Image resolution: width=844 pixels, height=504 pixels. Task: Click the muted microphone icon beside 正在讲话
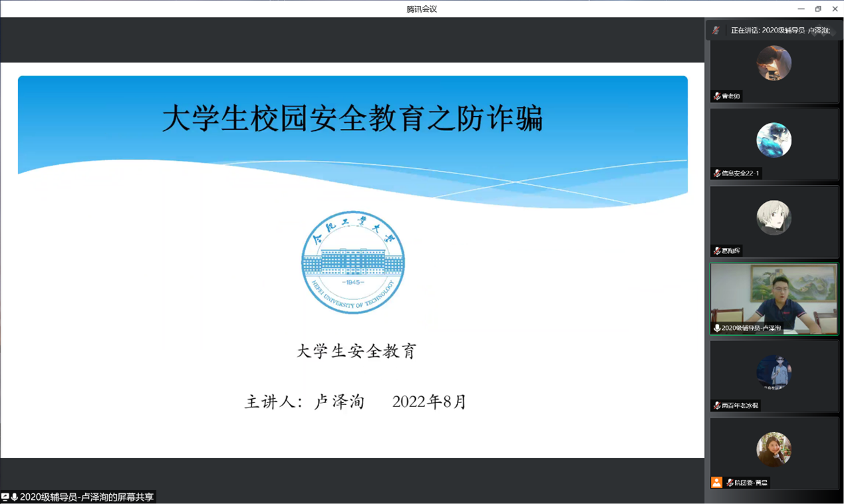[x=716, y=30]
